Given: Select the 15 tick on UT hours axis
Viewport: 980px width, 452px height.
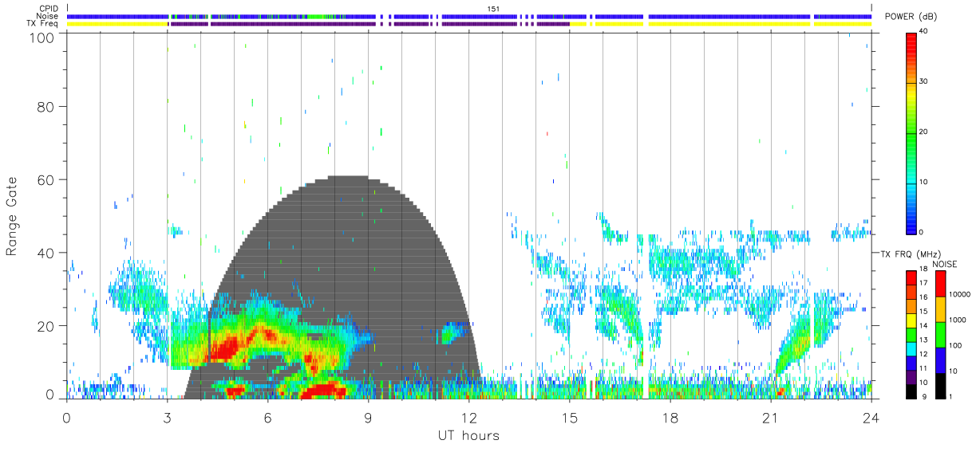Looking at the screenshot, I should pos(569,417).
